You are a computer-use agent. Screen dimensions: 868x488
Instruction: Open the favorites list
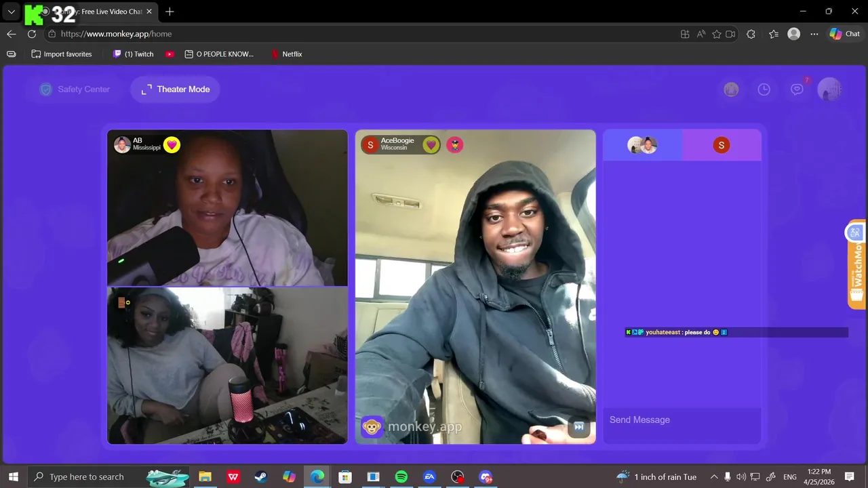774,34
